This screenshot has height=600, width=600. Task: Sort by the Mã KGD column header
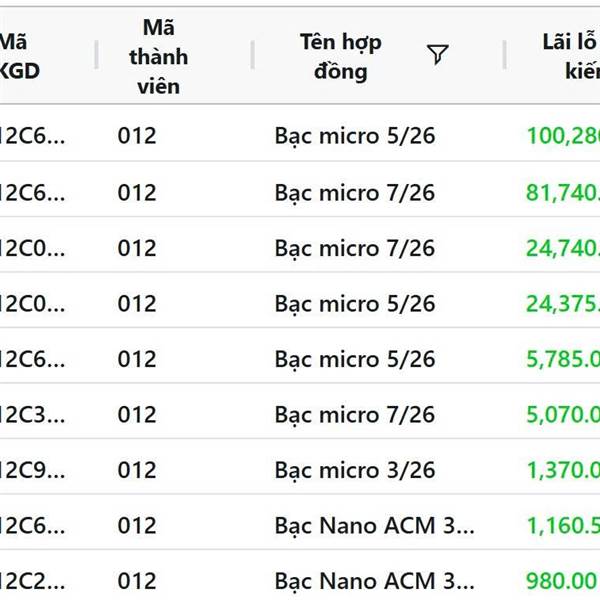[20, 56]
